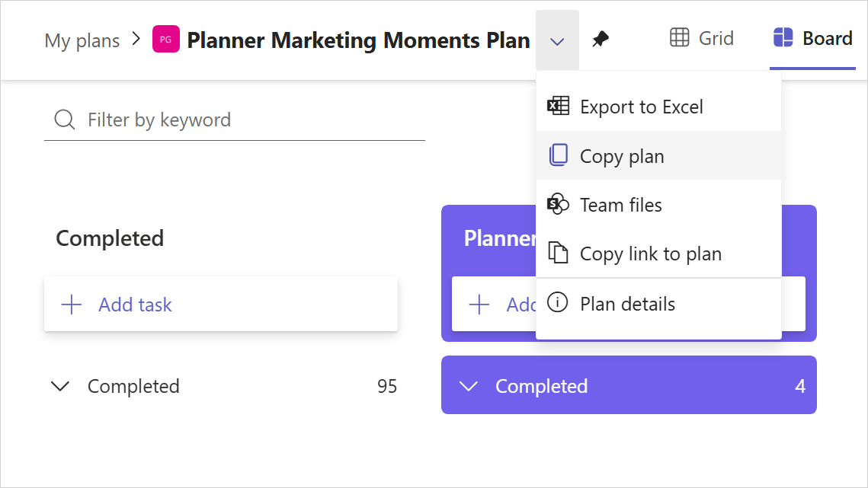Click the Copy link to plan icon
This screenshot has width=868, height=488.
(559, 254)
